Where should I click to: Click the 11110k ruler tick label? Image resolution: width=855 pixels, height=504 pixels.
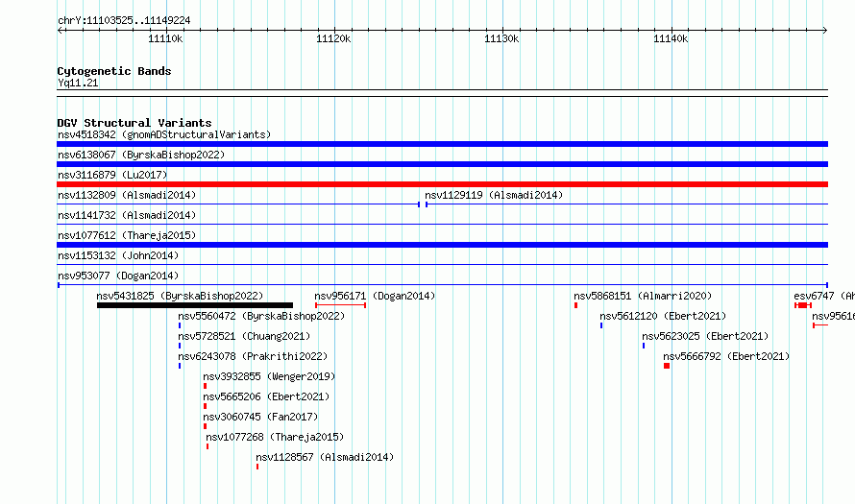pos(165,38)
